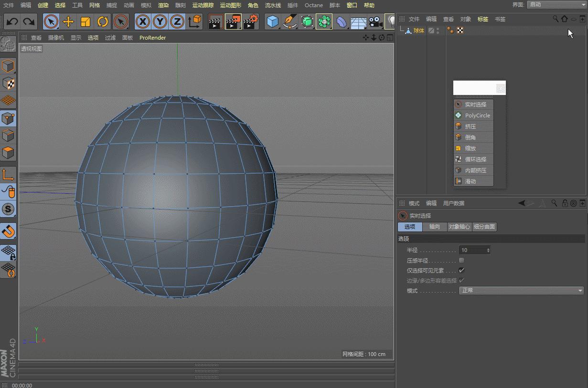Open viewport 显示 menu
The height and width of the screenshot is (388, 588).
pos(76,38)
